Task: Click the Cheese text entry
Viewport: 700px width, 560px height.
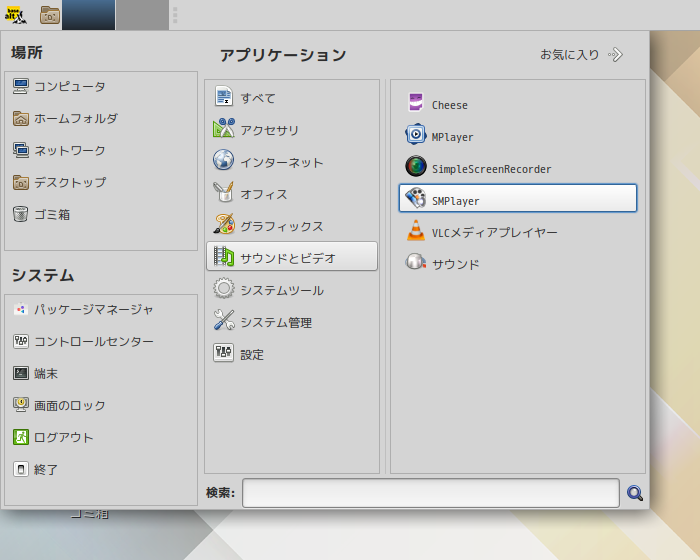Action: click(450, 105)
